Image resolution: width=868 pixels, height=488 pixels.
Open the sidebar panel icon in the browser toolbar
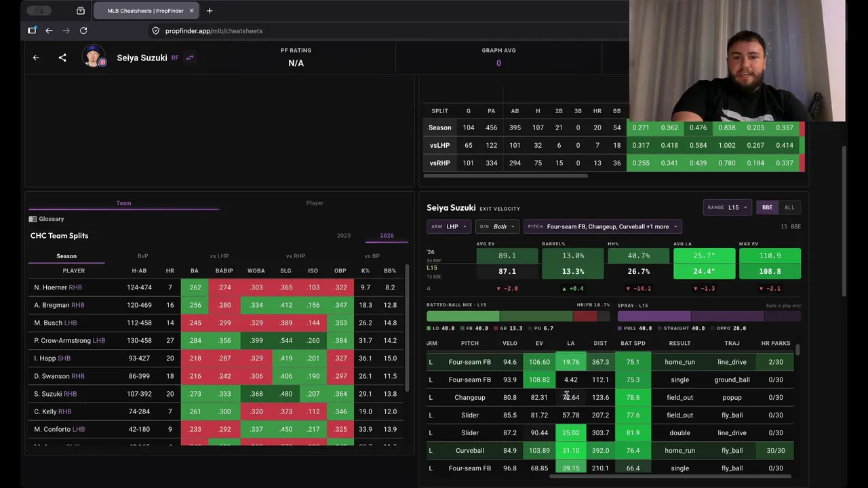(x=32, y=30)
